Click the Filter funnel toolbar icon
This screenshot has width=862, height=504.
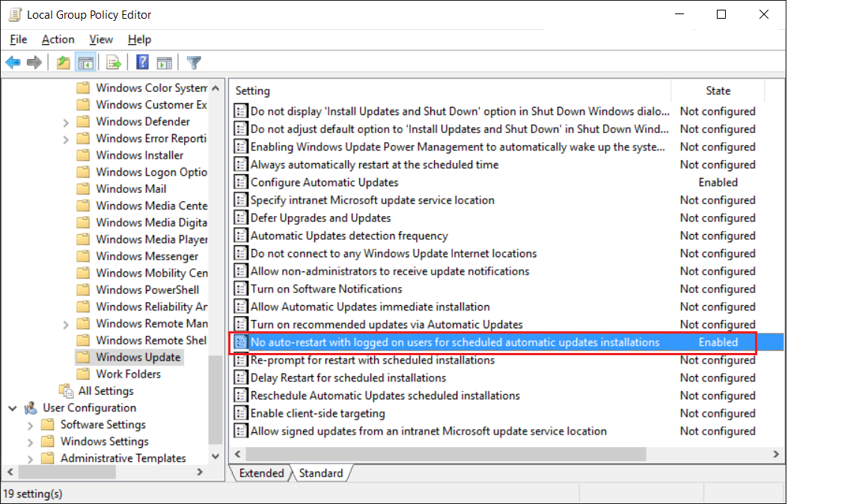(194, 63)
